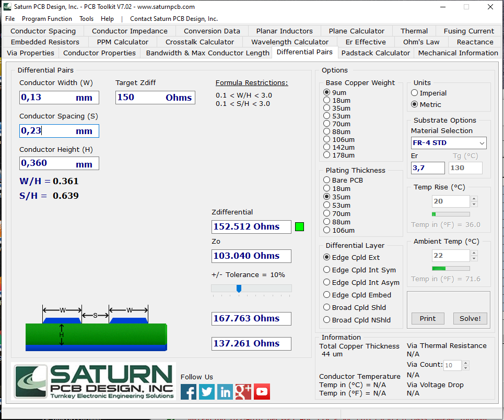Screen dimensions: 504x420
Task: Increase Ambient Temp with up arrow
Action: click(x=474, y=253)
